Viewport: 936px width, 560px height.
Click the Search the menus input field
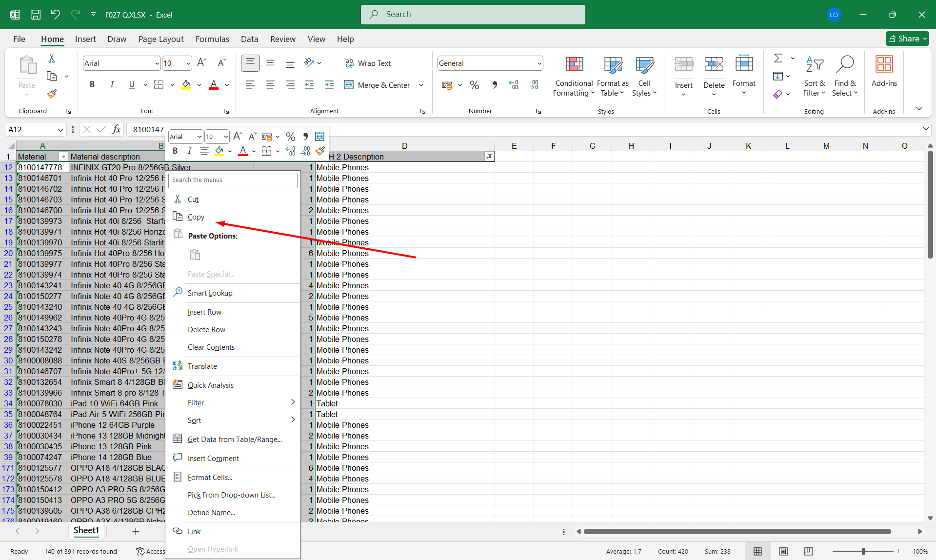[x=233, y=180]
